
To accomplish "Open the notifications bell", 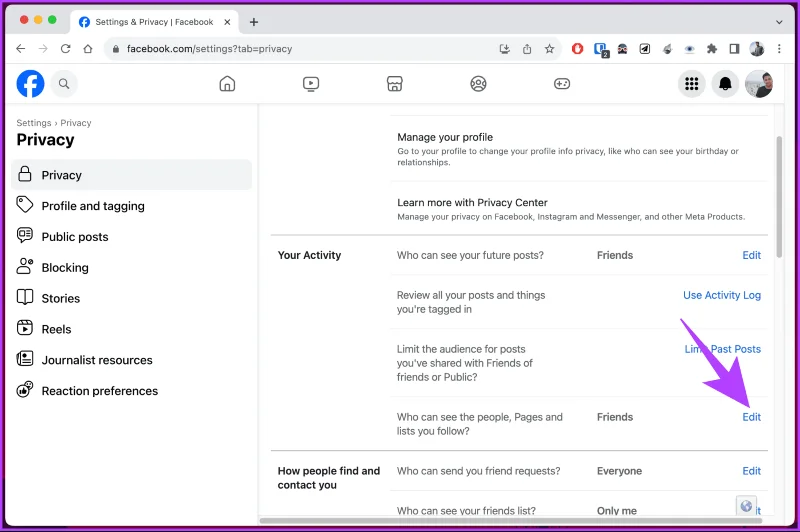I will click(725, 84).
